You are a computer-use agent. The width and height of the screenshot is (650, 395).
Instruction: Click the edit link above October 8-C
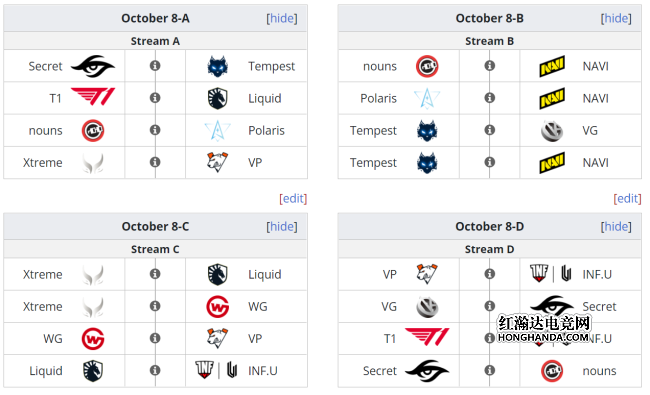click(293, 199)
